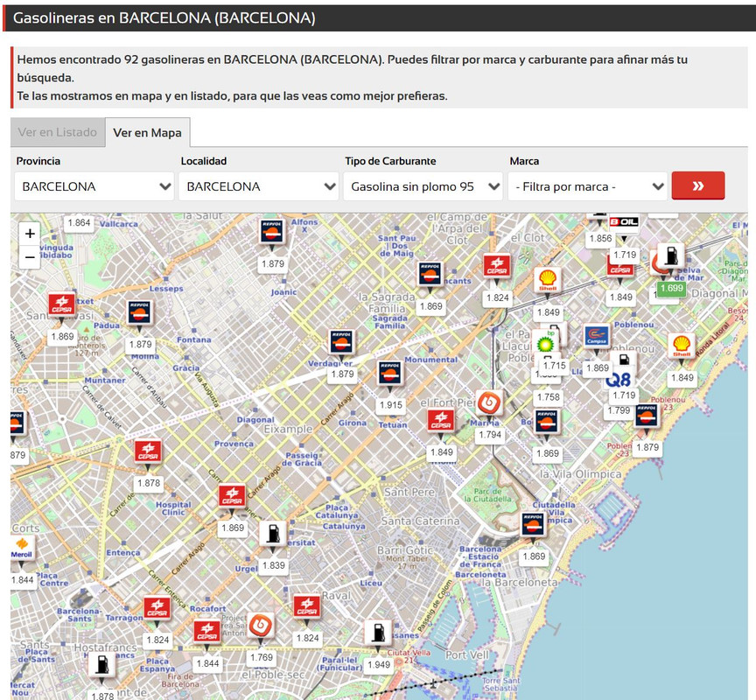This screenshot has height=700, width=756.
Task: Click the Cepsa marker priced 1.878 near Hospital Clínic
Action: [148, 451]
